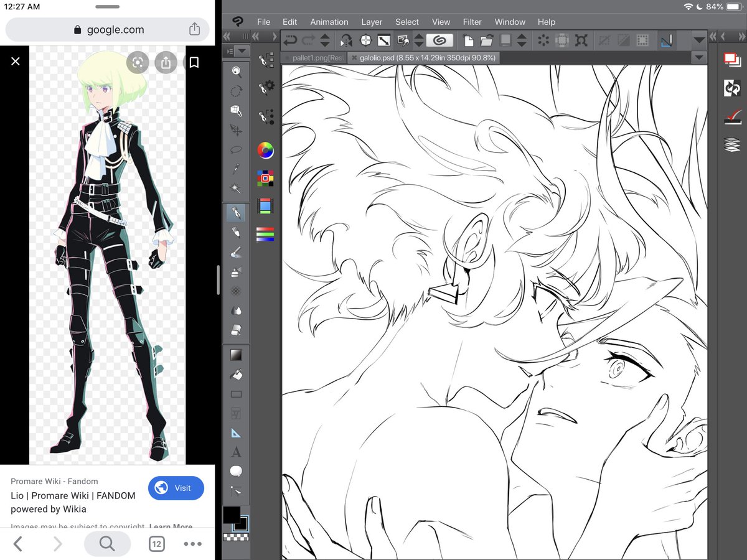Open a file using folder icon
The width and height of the screenshot is (747, 560).
[487, 40]
